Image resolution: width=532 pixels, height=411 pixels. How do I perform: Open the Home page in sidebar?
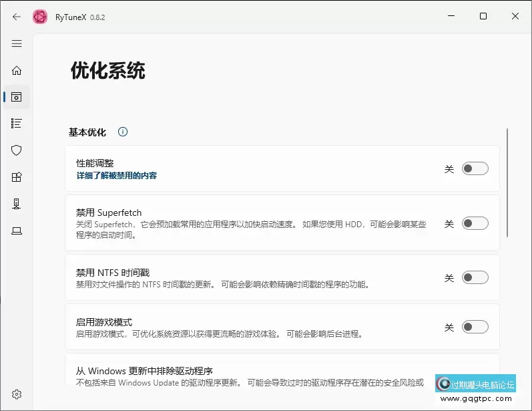coord(17,70)
